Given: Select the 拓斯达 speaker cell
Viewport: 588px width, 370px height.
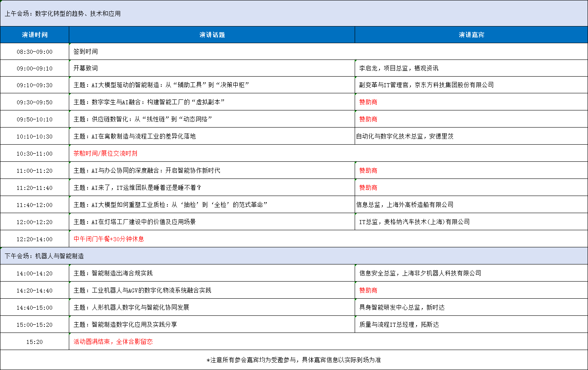Looking at the screenshot, I should point(471,325).
